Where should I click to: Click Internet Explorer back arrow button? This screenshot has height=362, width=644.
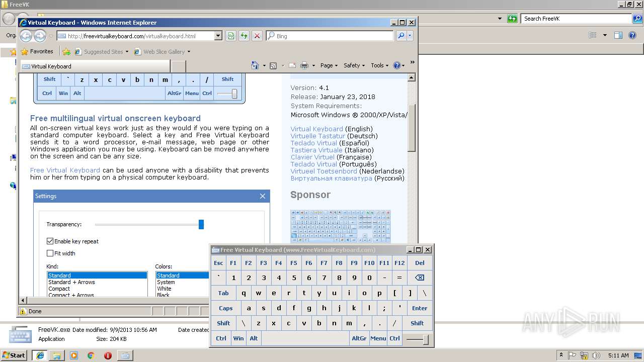pos(26,36)
